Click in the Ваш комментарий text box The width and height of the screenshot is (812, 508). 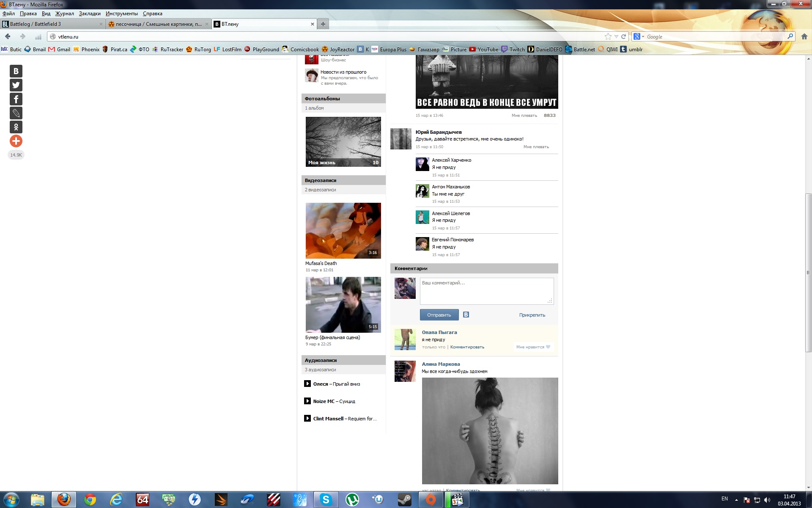(x=487, y=291)
